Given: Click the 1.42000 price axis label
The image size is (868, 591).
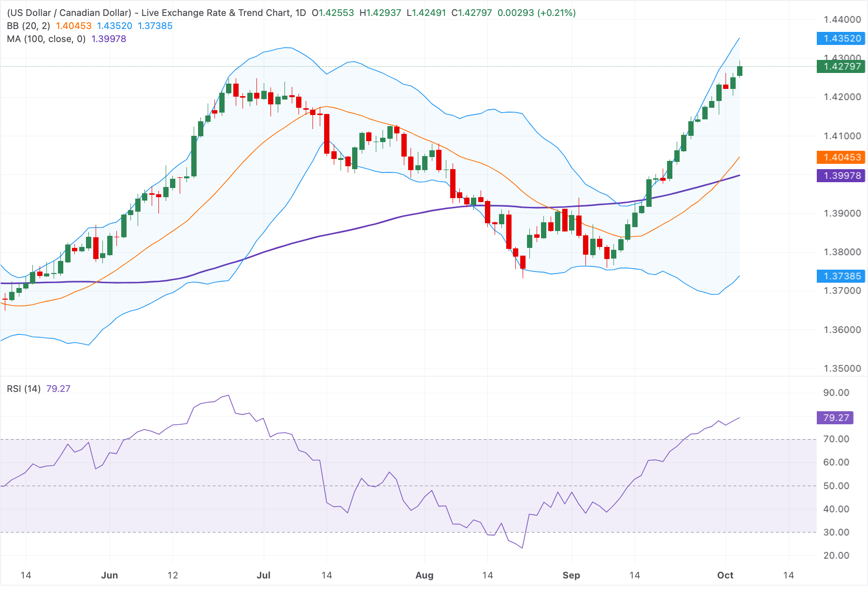Looking at the screenshot, I should [842, 97].
